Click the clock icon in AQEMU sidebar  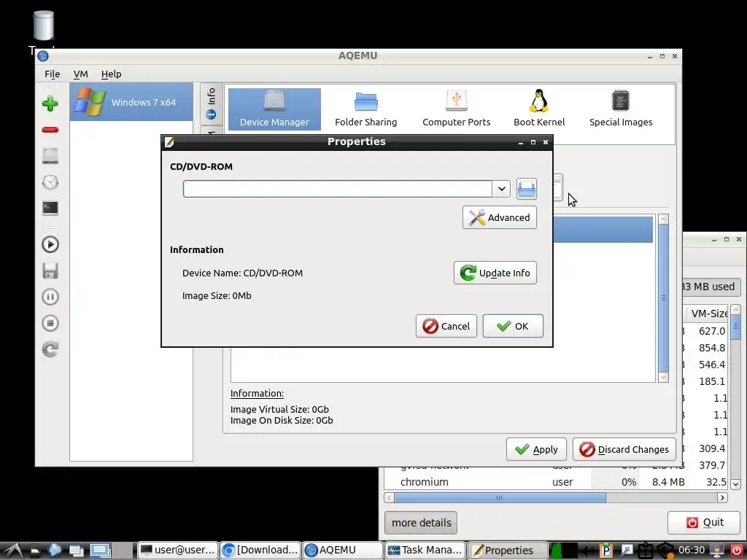(x=50, y=182)
